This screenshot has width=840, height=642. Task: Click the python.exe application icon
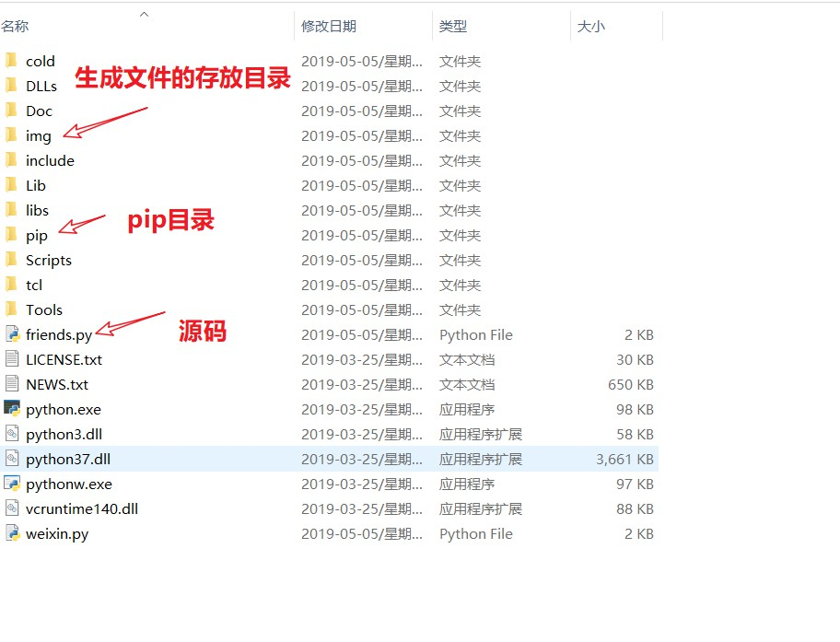click(12, 408)
